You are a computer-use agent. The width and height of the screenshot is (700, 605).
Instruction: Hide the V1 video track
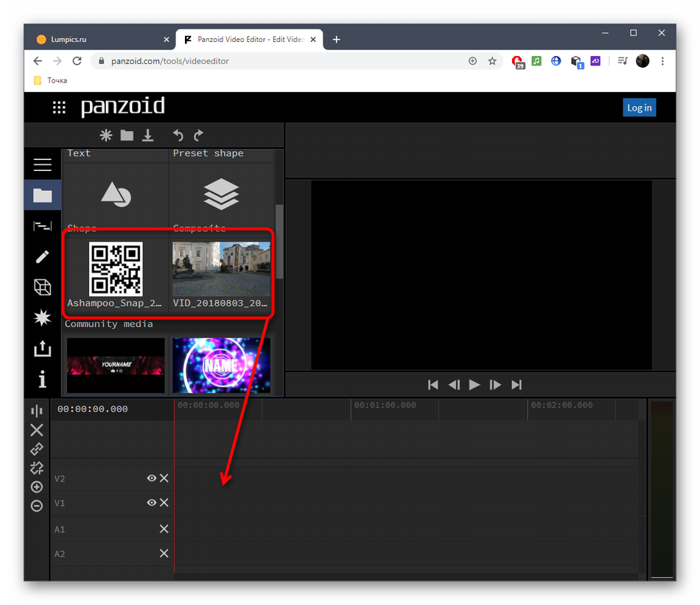(x=151, y=503)
